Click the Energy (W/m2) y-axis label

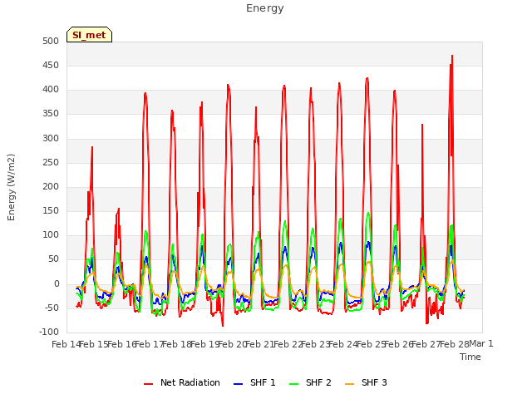[x=11, y=187]
